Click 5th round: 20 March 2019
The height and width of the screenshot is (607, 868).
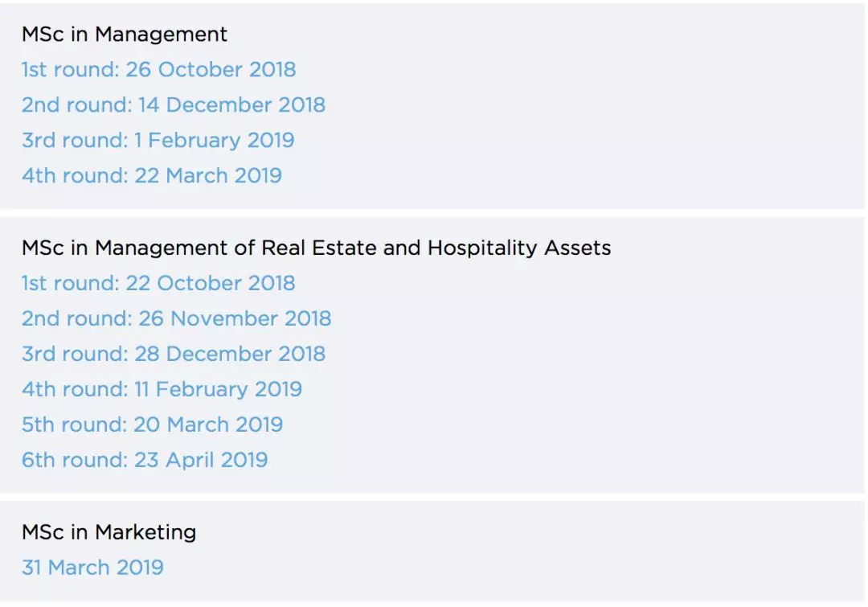tap(152, 425)
